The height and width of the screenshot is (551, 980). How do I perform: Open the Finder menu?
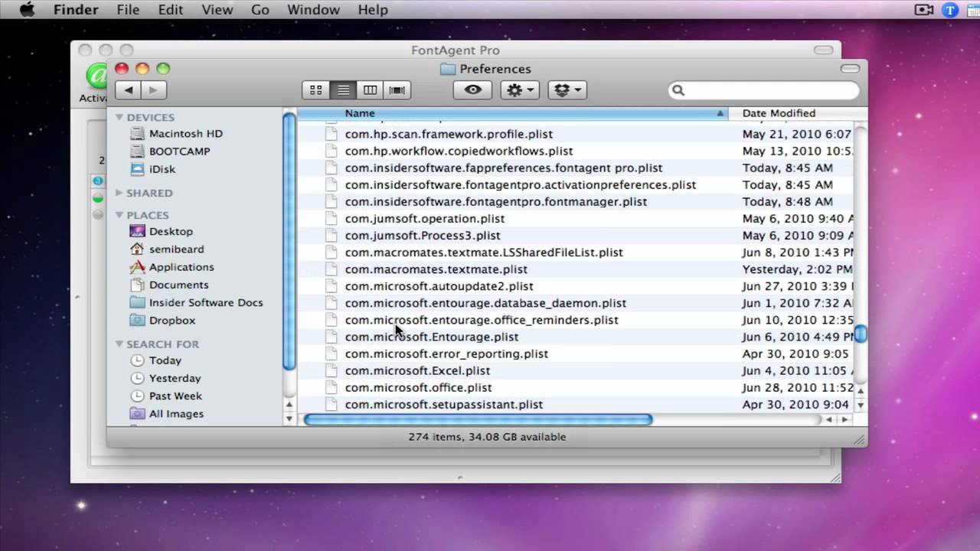click(x=76, y=10)
